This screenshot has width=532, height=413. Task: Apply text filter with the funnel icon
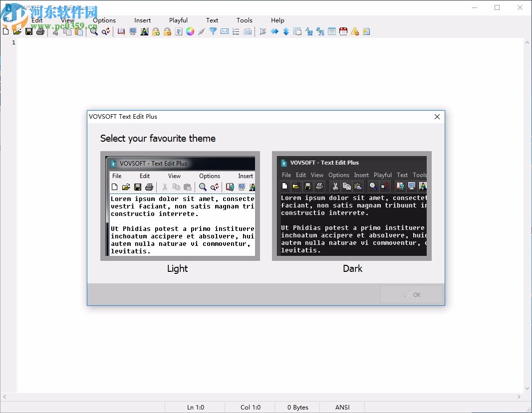pos(213,31)
